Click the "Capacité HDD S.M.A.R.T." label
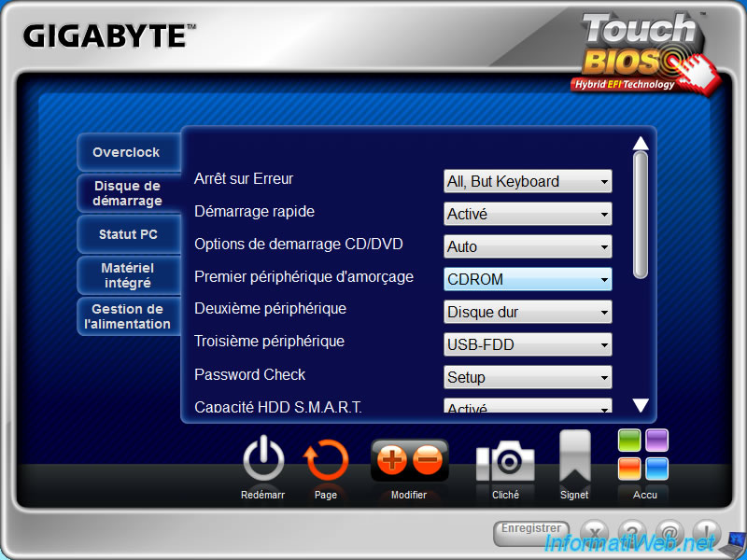747x560 pixels. click(x=278, y=407)
